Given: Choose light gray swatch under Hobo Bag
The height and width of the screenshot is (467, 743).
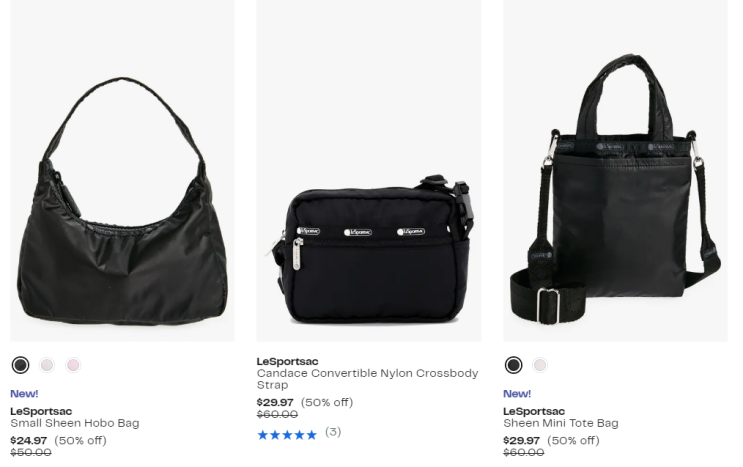Looking at the screenshot, I should pos(47,365).
